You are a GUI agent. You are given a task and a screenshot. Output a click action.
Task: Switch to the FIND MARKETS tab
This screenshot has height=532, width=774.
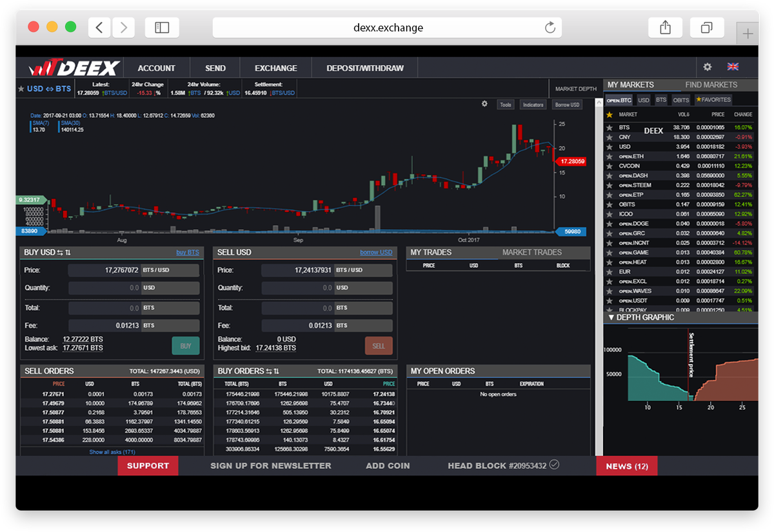pos(711,85)
